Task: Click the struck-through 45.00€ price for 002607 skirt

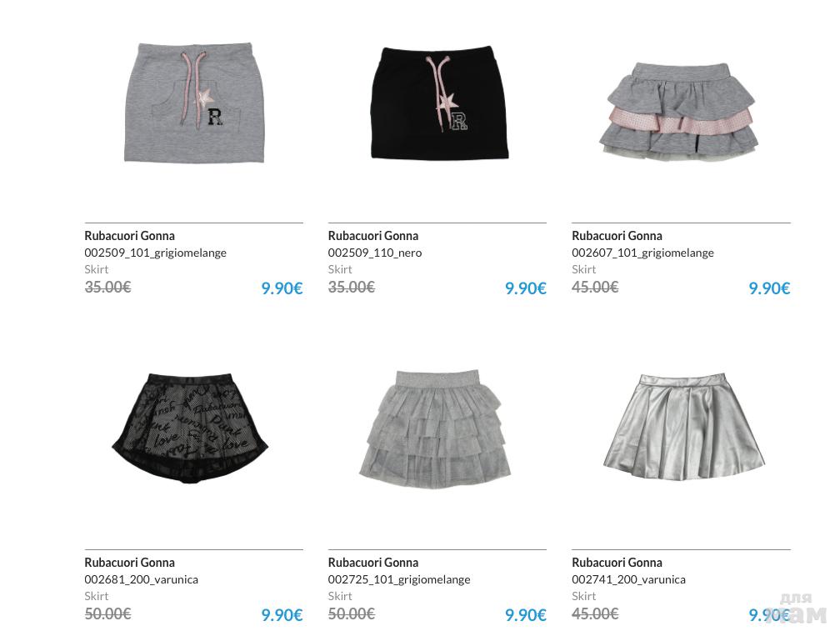Action: 595,288
